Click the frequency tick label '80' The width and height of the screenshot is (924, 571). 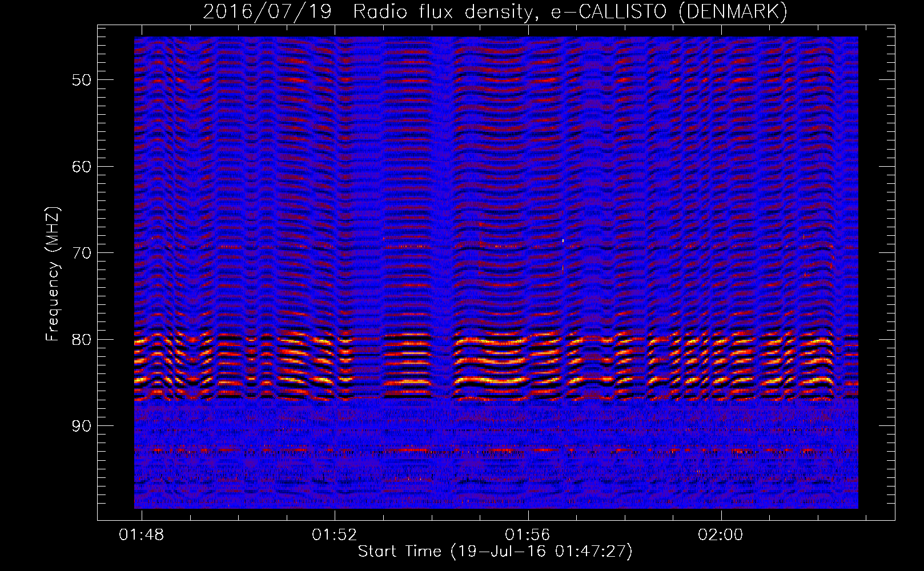point(81,340)
